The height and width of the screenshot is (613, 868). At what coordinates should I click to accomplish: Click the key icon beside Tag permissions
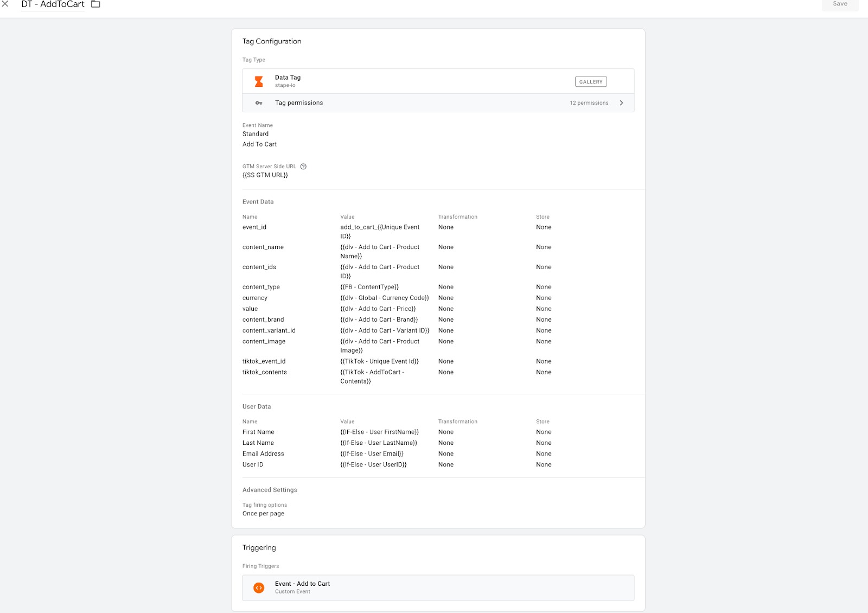click(x=259, y=103)
